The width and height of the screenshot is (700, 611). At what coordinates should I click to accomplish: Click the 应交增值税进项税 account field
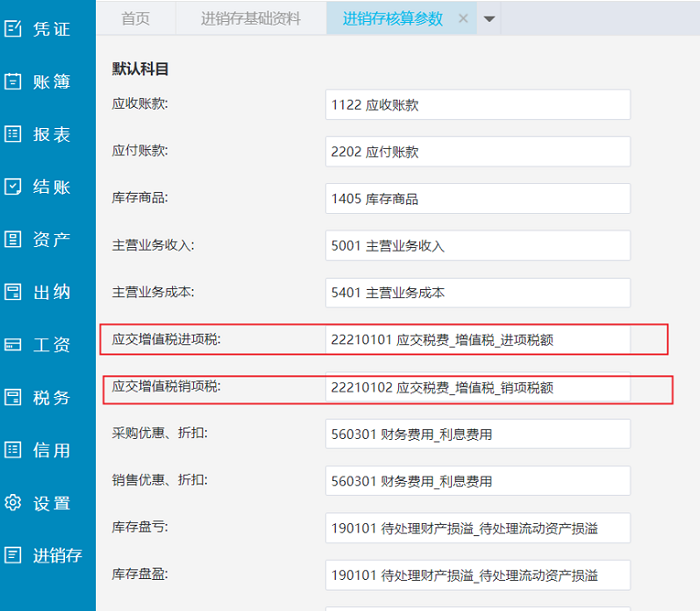pyautogui.click(x=477, y=340)
